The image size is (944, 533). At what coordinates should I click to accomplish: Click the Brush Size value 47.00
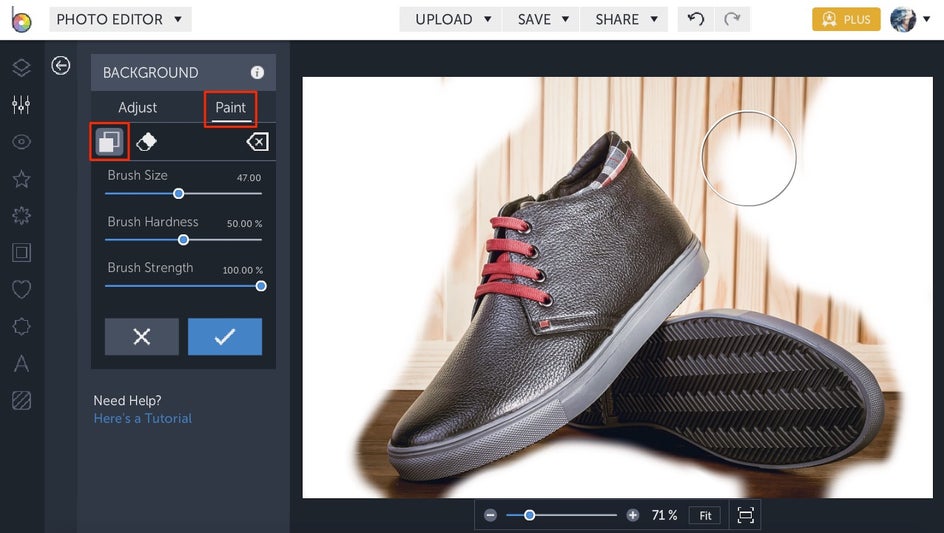tap(249, 178)
